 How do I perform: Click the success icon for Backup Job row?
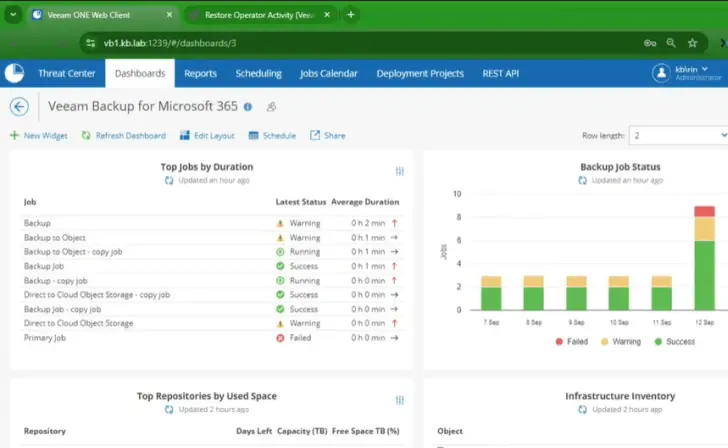tap(280, 266)
